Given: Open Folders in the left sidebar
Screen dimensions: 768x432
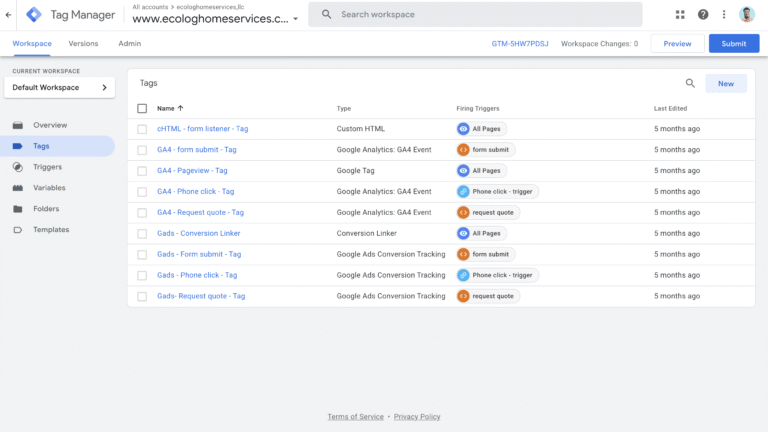Looking at the screenshot, I should click(46, 209).
